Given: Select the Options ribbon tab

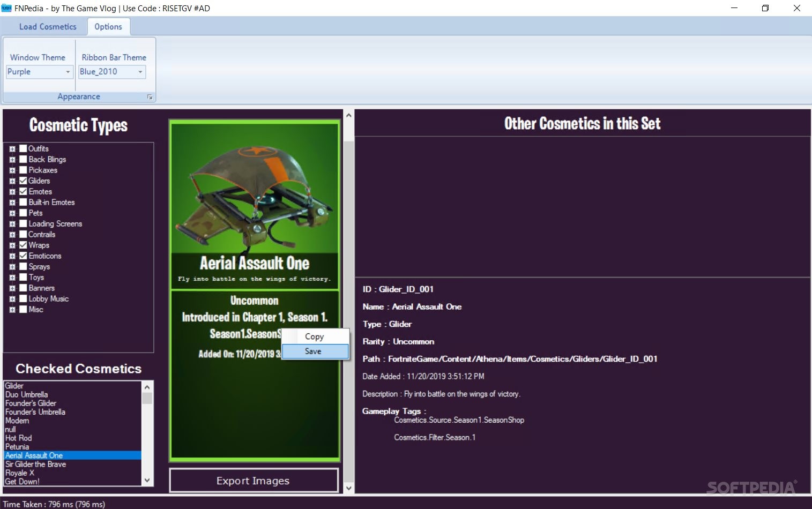Looking at the screenshot, I should point(108,27).
